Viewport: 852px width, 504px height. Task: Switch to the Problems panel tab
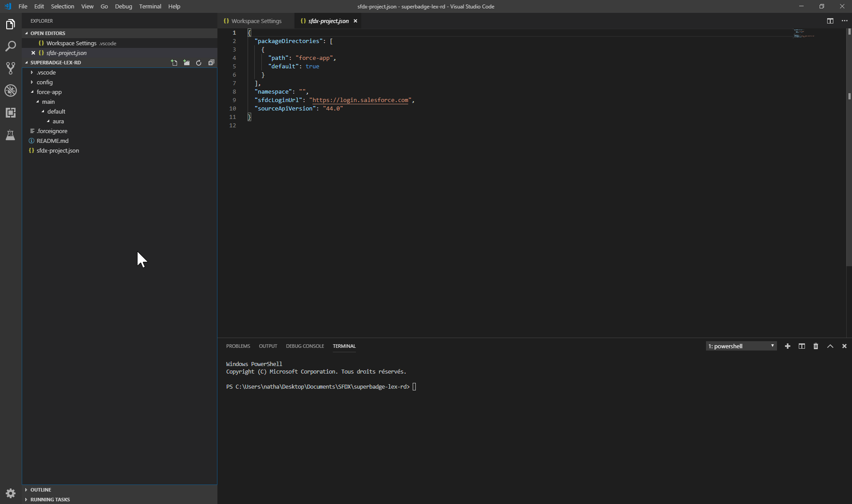238,346
